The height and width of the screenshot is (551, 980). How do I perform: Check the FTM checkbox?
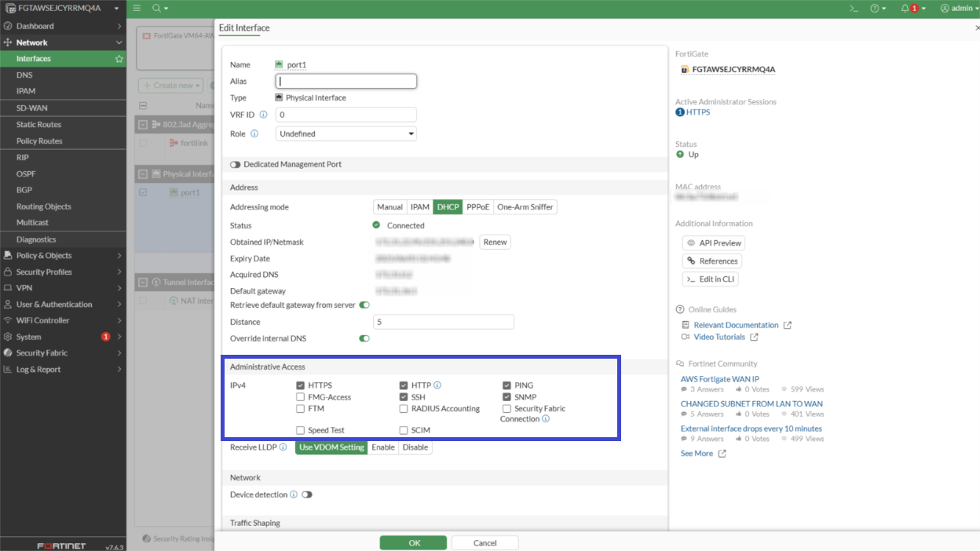pos(301,409)
